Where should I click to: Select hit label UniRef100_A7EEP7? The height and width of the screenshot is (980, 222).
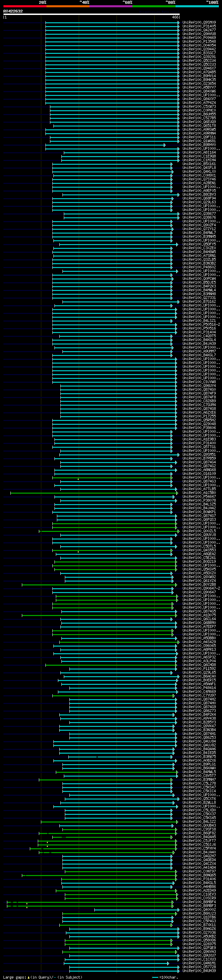(x=199, y=626)
